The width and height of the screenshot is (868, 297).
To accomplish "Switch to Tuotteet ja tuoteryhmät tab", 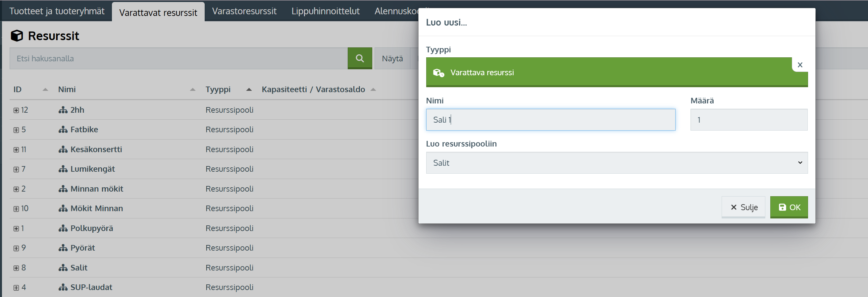I will pos(57,11).
